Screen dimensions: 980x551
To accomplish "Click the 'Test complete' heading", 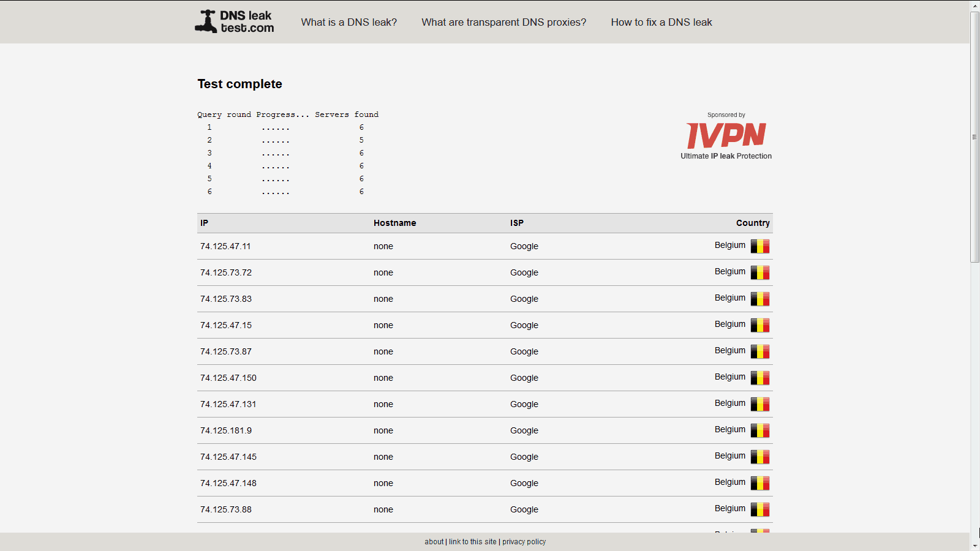I will 239,84.
